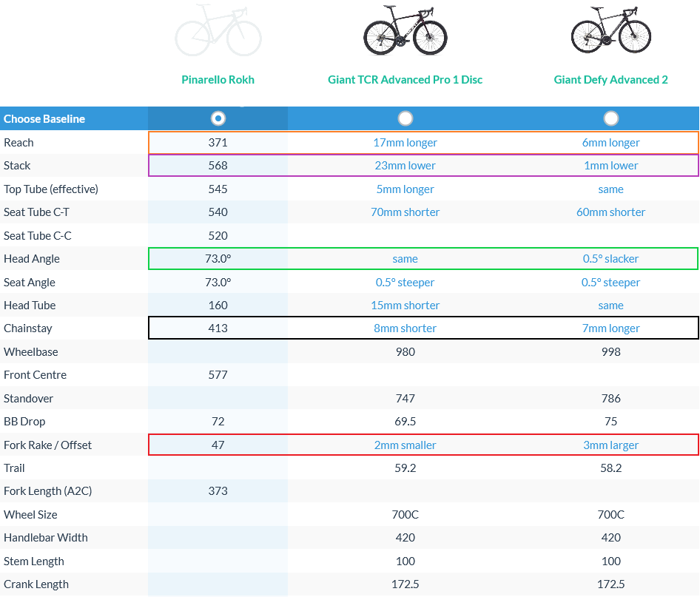Click '60mm shorter' seat tube value
The height and width of the screenshot is (597, 700).
point(610,212)
